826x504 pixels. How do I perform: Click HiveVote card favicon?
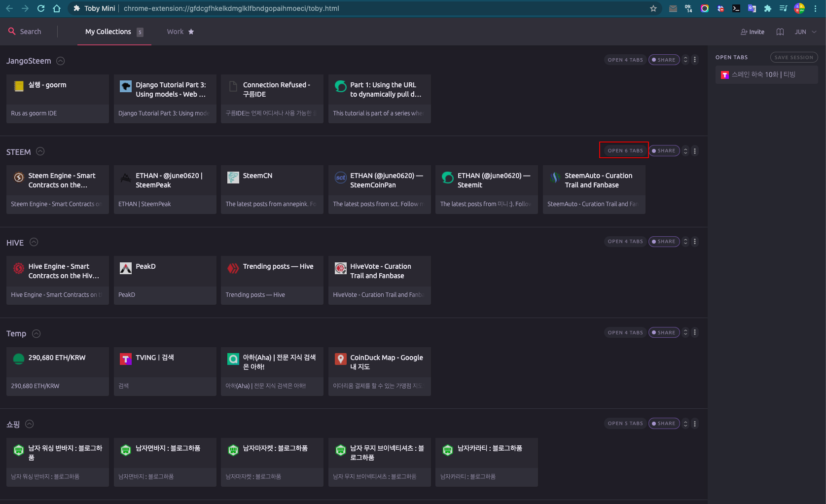pos(341,268)
